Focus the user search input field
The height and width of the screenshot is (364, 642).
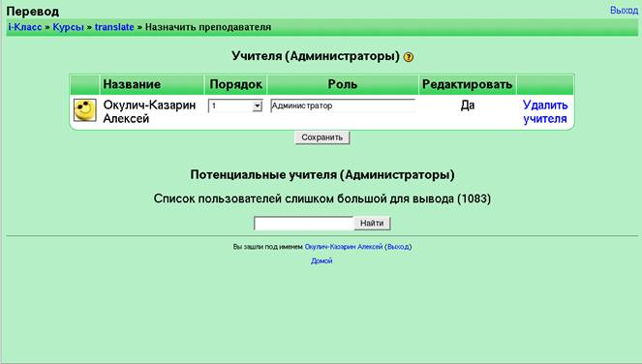click(303, 224)
